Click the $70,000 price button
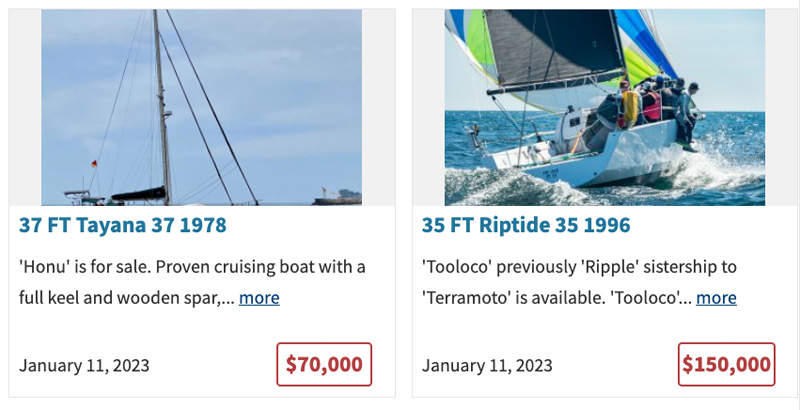800x410 pixels. click(324, 364)
